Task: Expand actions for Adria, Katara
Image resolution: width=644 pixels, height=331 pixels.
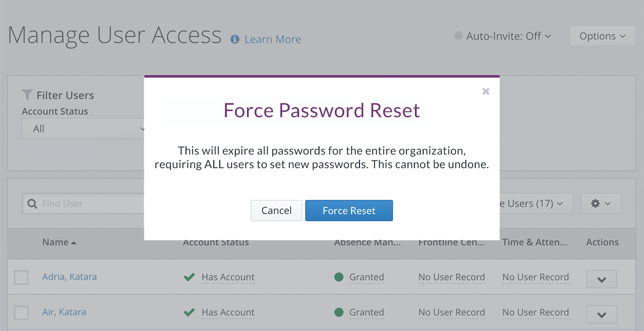Action: tap(601, 279)
